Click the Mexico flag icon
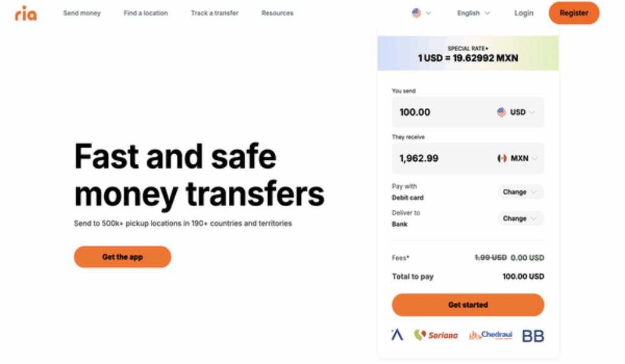625x364 pixels. click(502, 159)
